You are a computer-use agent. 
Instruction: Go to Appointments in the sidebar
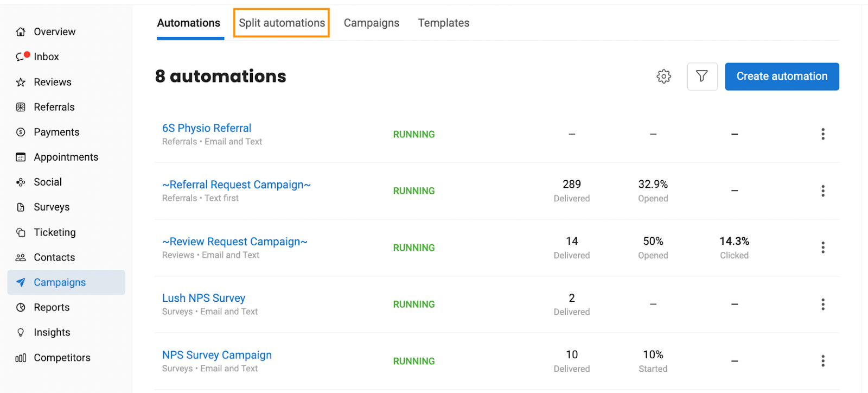tap(66, 157)
